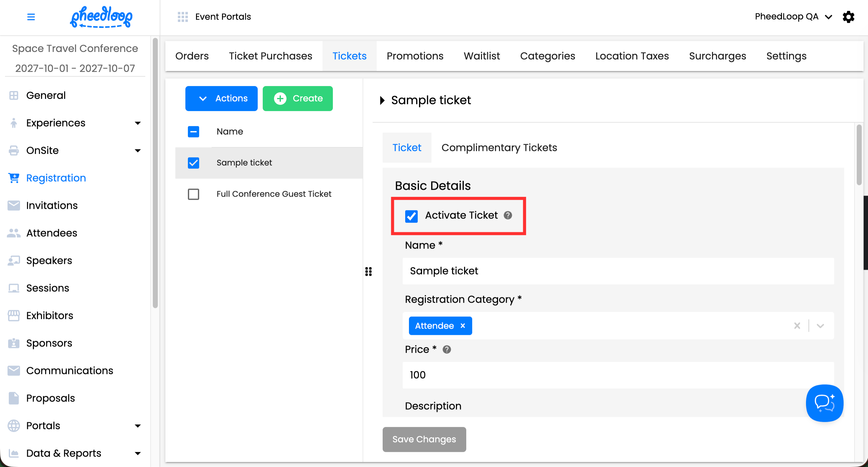
Task: Open the settings gear icon
Action: [848, 17]
